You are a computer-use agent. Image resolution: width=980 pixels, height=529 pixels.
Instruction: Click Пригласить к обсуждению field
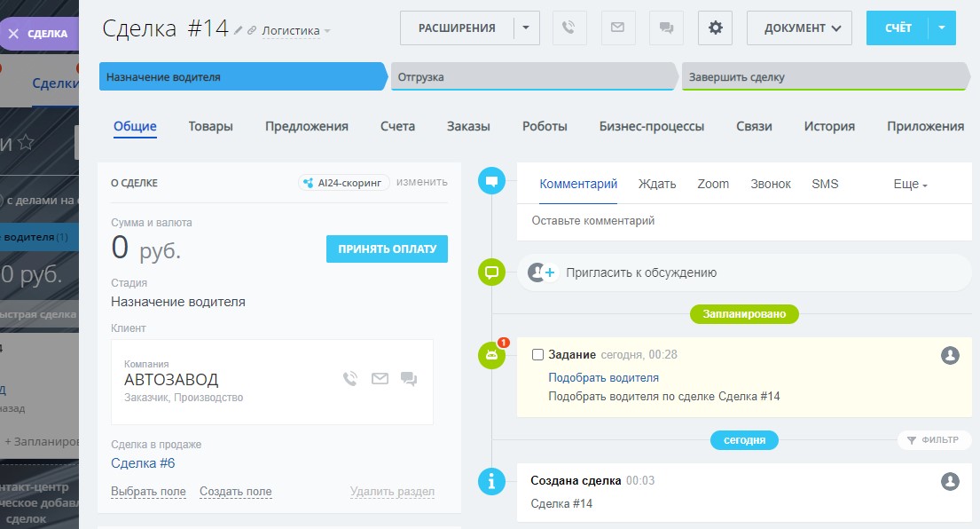(x=744, y=272)
